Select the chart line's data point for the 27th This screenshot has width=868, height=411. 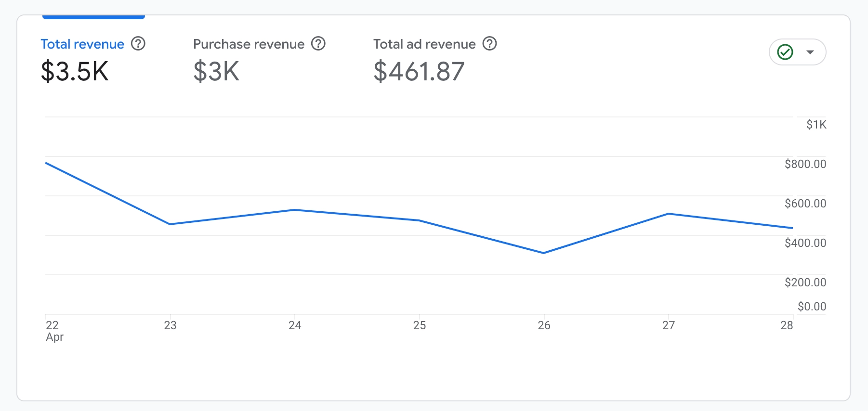point(669,214)
